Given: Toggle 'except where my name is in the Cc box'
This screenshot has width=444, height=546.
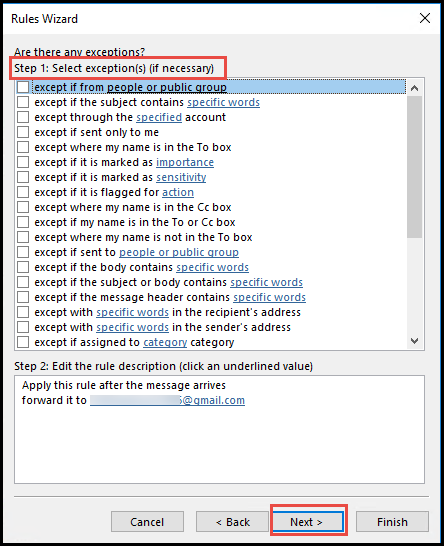Looking at the screenshot, I should click(x=23, y=207).
